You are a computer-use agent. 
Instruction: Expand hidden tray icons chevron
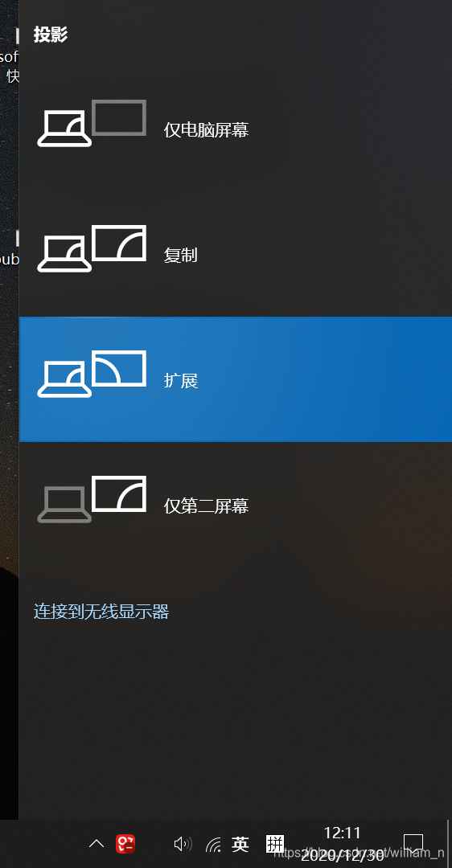pos(97,844)
